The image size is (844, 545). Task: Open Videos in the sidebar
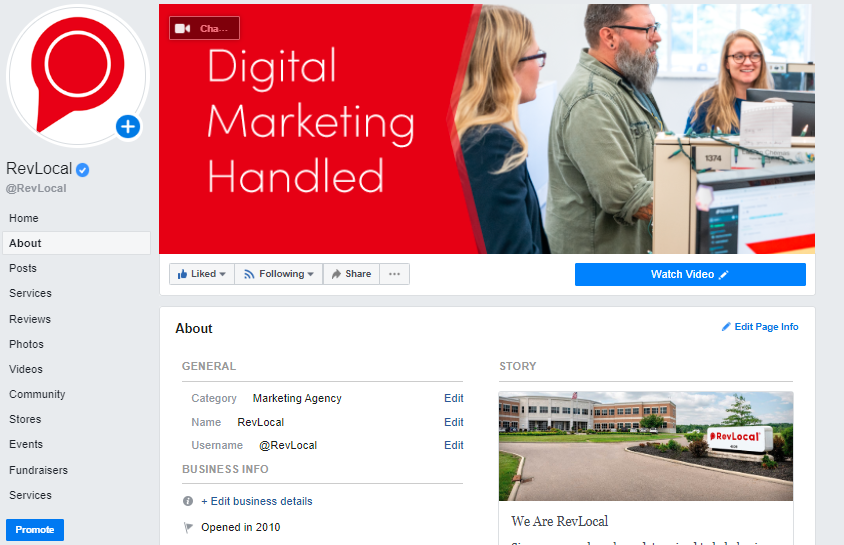pyautogui.click(x=26, y=369)
